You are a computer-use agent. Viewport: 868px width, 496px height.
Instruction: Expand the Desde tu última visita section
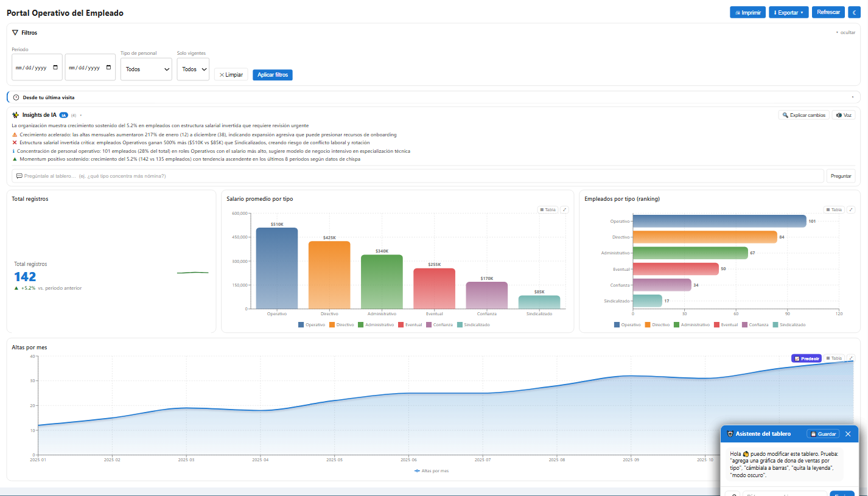[x=852, y=97]
